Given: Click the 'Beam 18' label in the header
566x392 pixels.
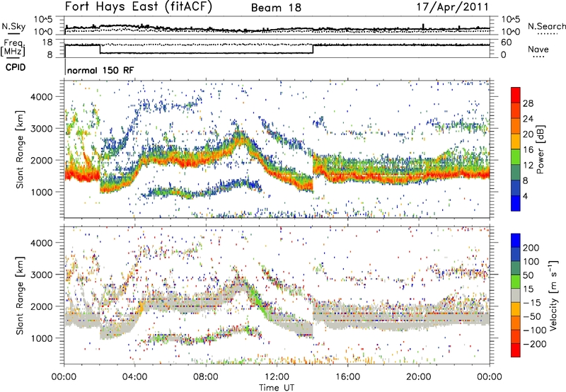Looking at the screenshot, I should tap(276, 8).
